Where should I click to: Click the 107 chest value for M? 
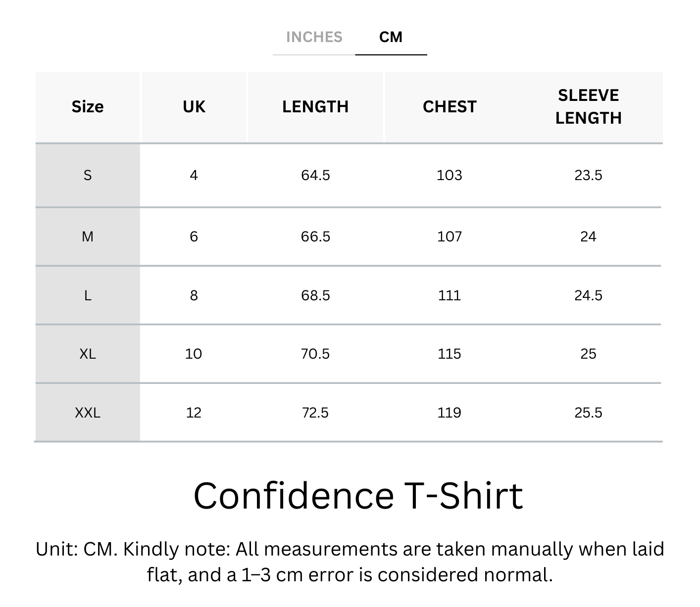click(450, 236)
